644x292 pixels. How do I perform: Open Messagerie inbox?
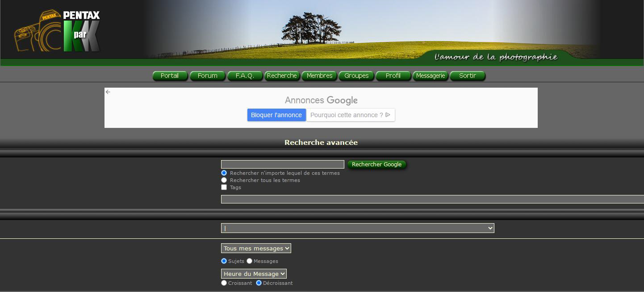tap(431, 76)
